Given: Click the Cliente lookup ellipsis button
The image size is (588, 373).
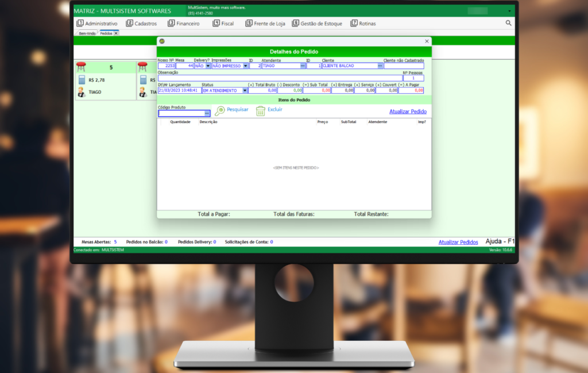Looking at the screenshot, I should tap(380, 66).
